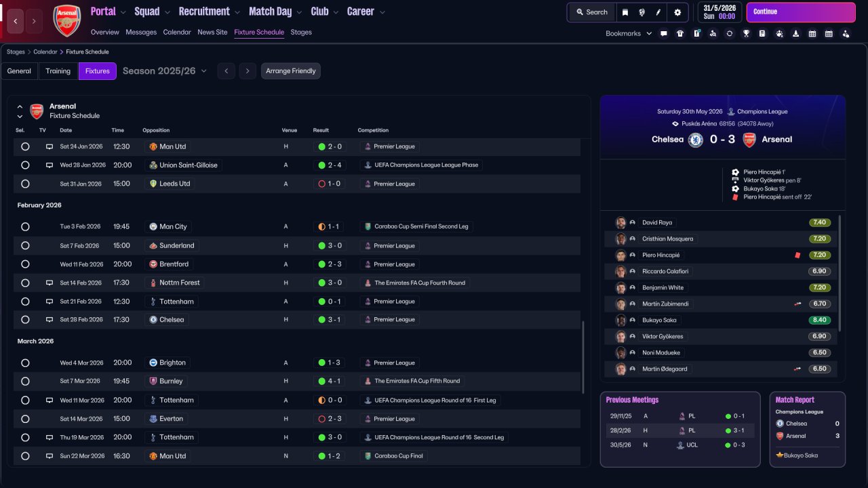Select the Brighton fixture radio button

(x=25, y=363)
